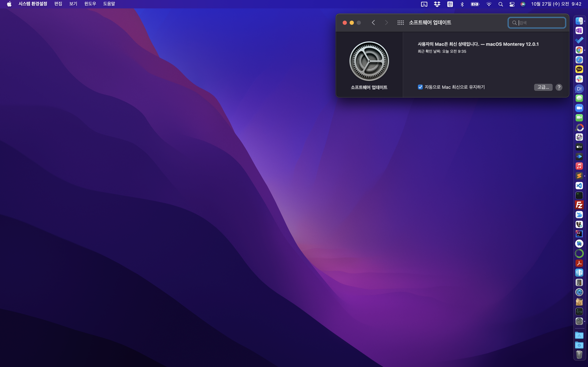Open Visual Studio Code from the dock
The height and width of the screenshot is (367, 588).
click(579, 186)
